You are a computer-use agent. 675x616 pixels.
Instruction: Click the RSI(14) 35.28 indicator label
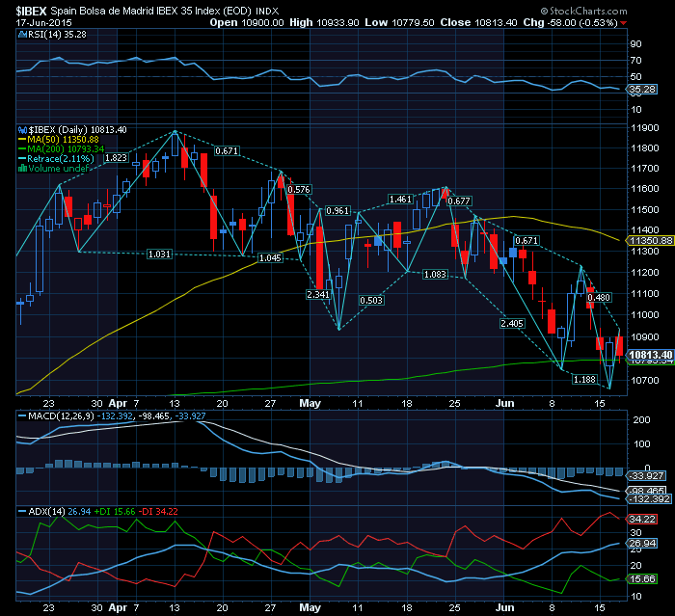[57, 35]
